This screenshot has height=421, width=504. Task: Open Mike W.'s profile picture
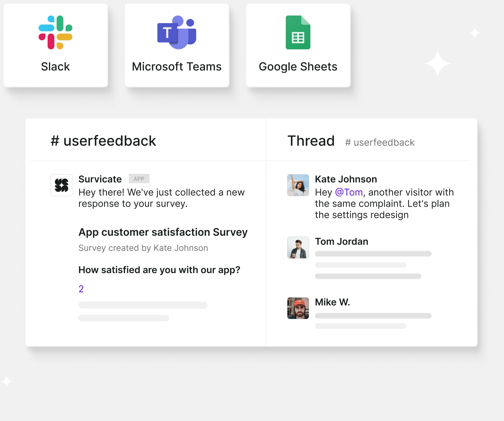click(298, 308)
